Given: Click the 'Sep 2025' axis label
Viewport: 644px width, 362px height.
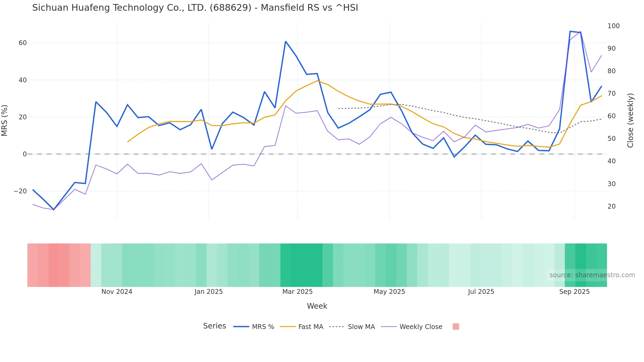Looking at the screenshot, I should coord(575,292).
